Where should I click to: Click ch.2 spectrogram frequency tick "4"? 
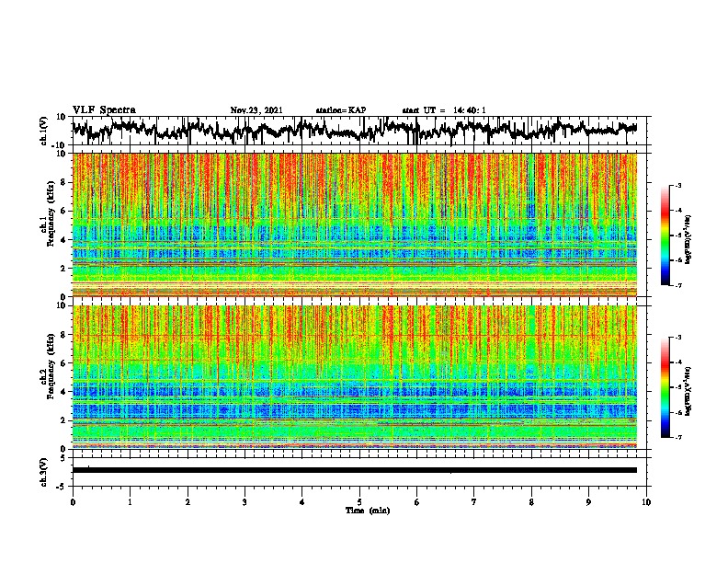[x=63, y=392]
